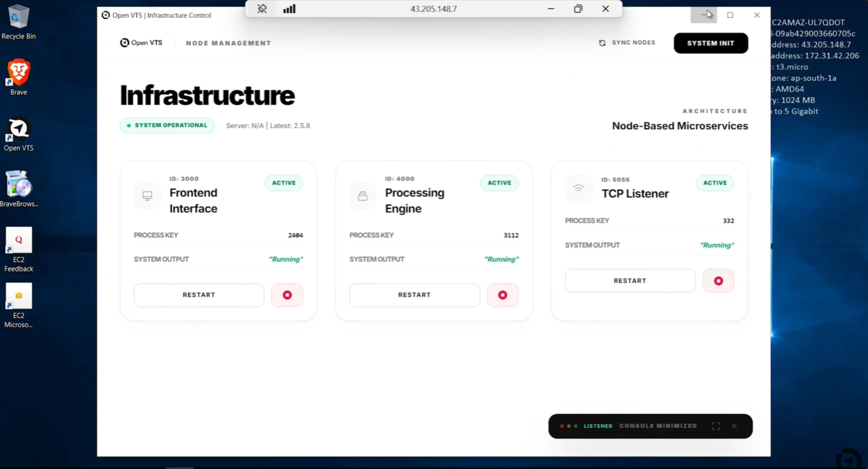Click the Frontend Interface monitor icon
This screenshot has height=469, width=868.
147,196
